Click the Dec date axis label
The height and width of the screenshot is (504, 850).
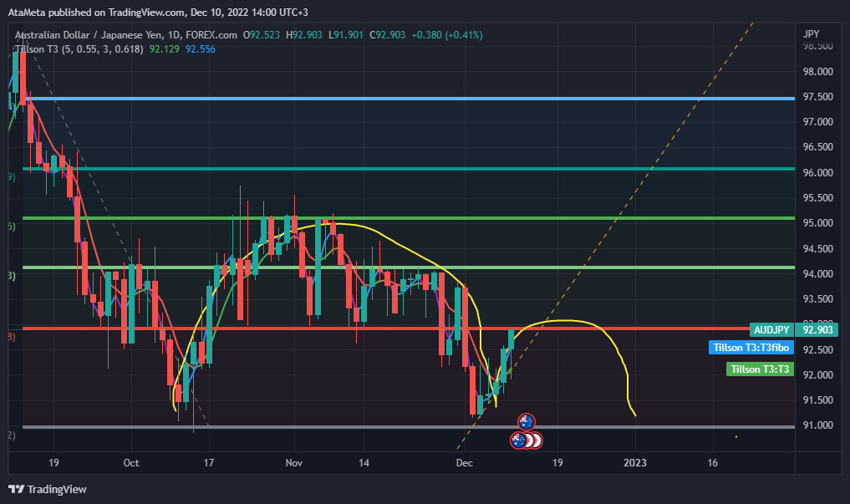coord(464,463)
